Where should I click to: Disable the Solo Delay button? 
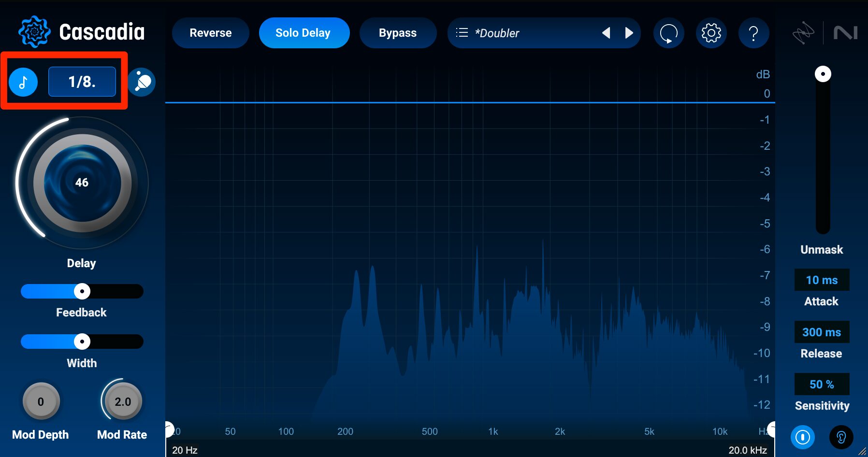pos(304,33)
